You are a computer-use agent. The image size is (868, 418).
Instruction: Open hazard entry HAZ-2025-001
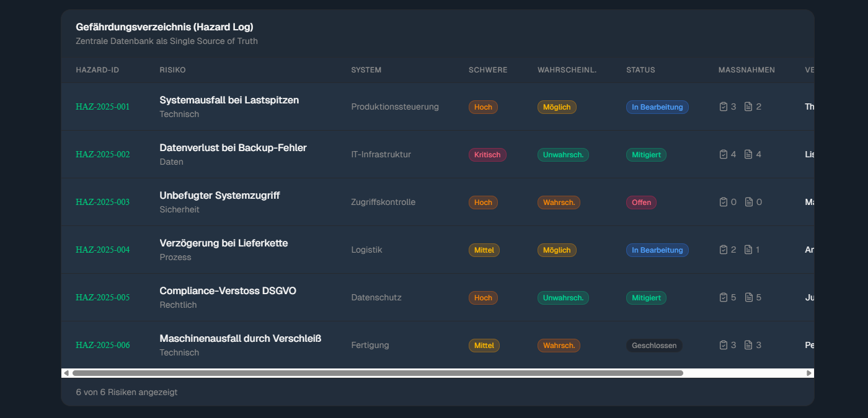coord(102,106)
